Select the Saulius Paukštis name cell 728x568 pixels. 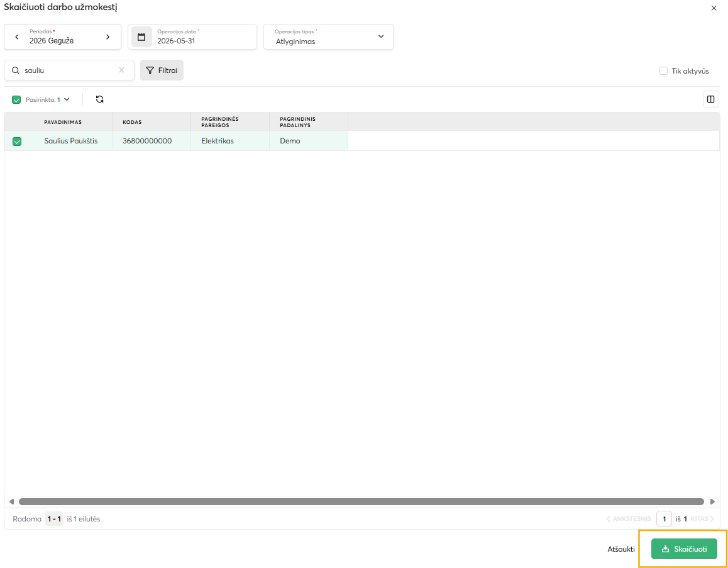point(71,141)
